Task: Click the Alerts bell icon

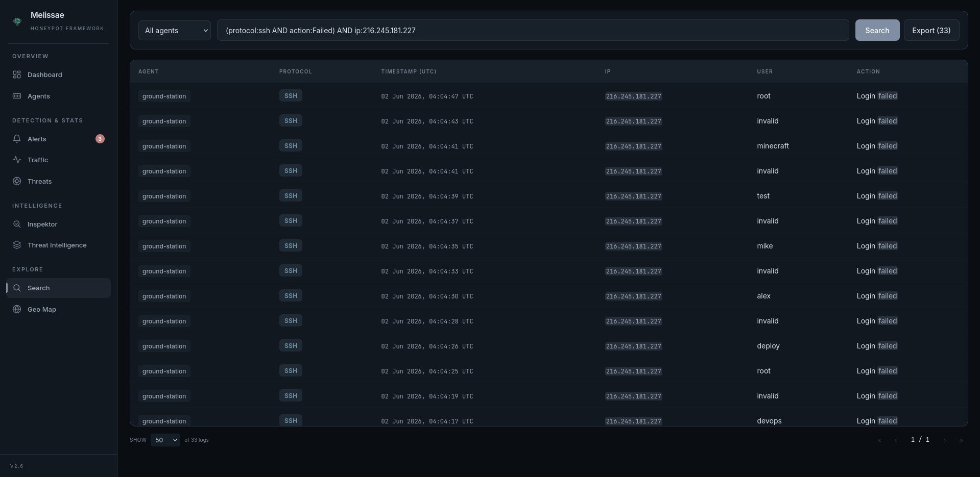Action: click(x=17, y=139)
